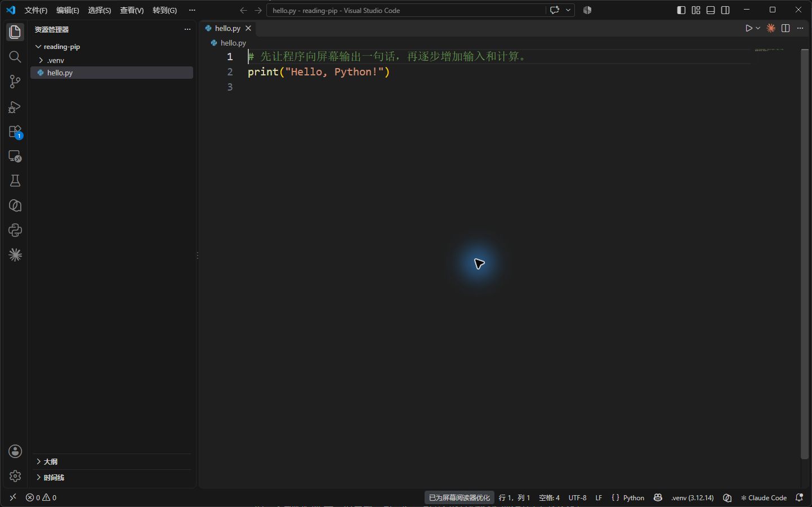Viewport: 812px width, 507px height.
Task: Close the hello.py editor tab
Action: pos(248,28)
